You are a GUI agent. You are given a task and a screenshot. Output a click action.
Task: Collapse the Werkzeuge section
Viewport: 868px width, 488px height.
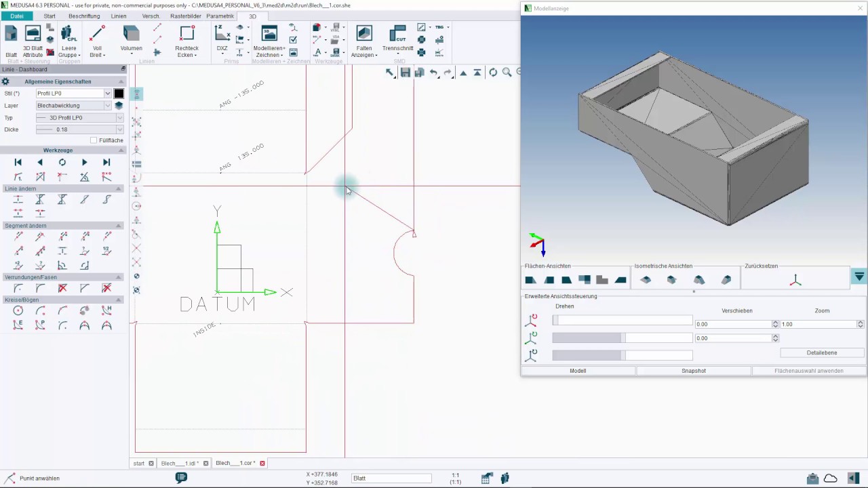121,150
